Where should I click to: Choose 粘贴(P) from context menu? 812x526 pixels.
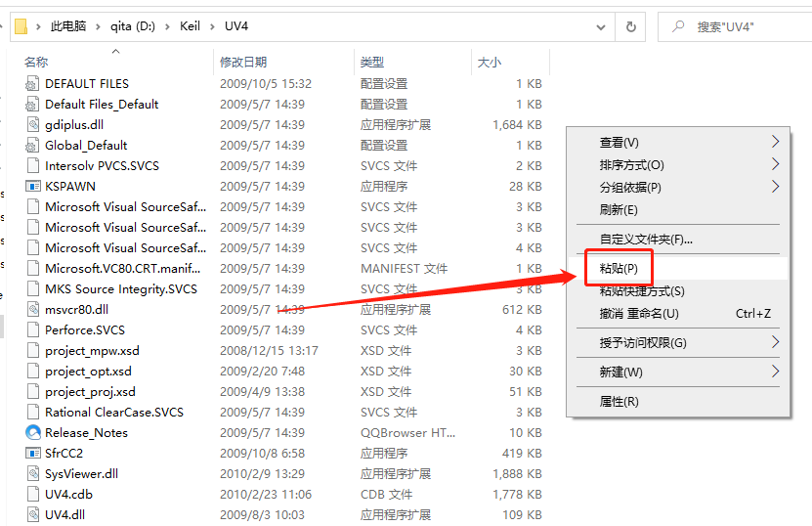tap(679, 269)
